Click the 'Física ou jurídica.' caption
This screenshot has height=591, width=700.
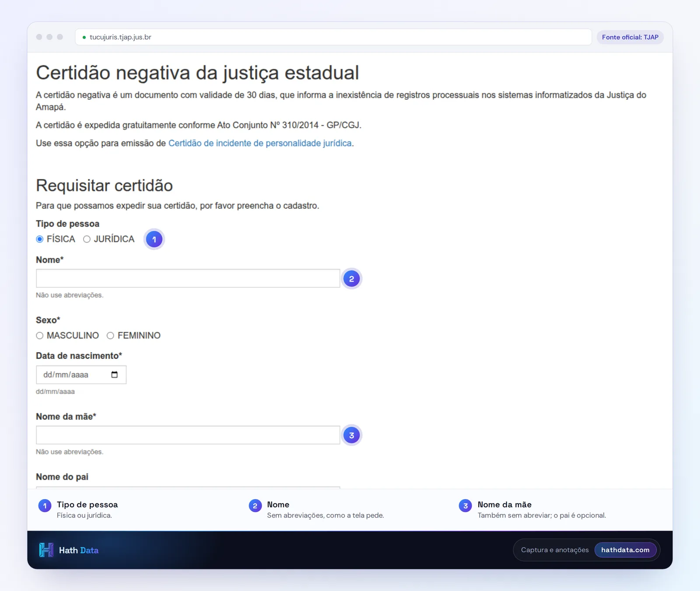(x=84, y=515)
